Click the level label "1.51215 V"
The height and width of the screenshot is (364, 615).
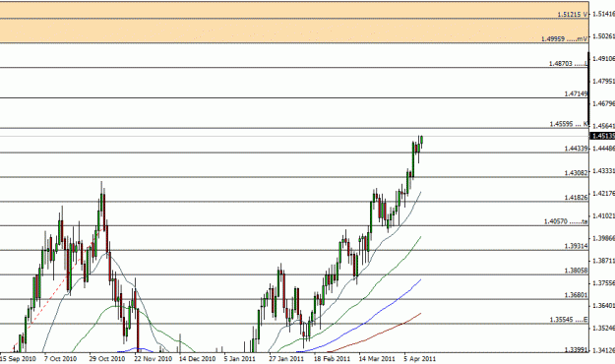tap(573, 15)
